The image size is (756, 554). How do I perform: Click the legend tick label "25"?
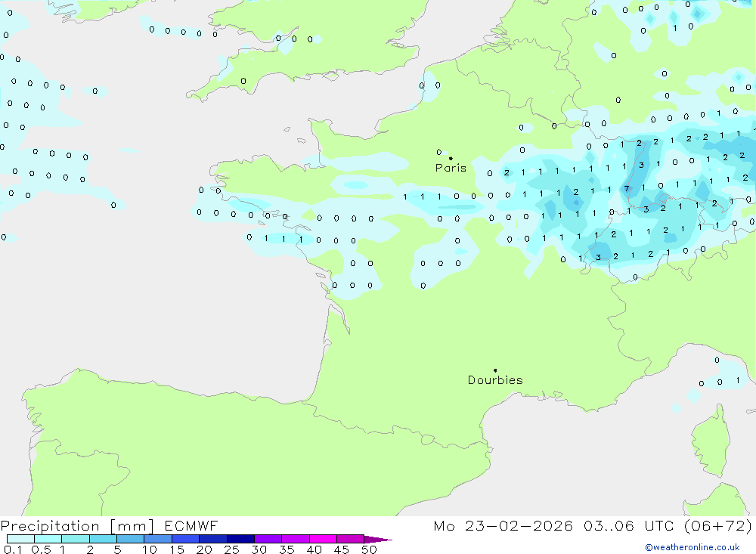coord(231,549)
